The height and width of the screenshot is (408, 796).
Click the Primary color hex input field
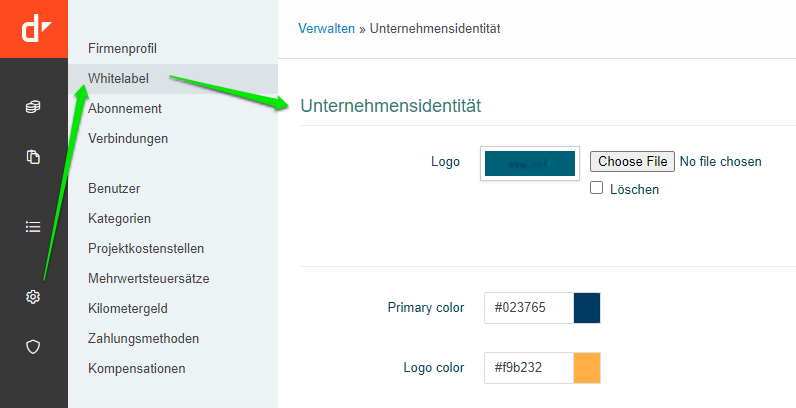529,308
